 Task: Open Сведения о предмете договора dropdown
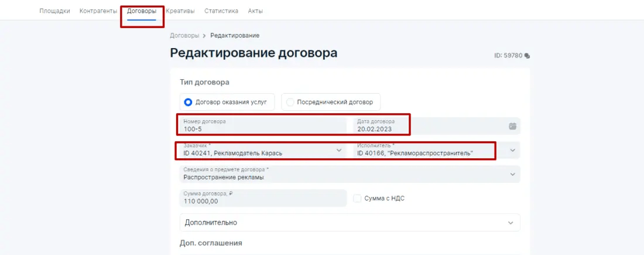tap(350, 174)
